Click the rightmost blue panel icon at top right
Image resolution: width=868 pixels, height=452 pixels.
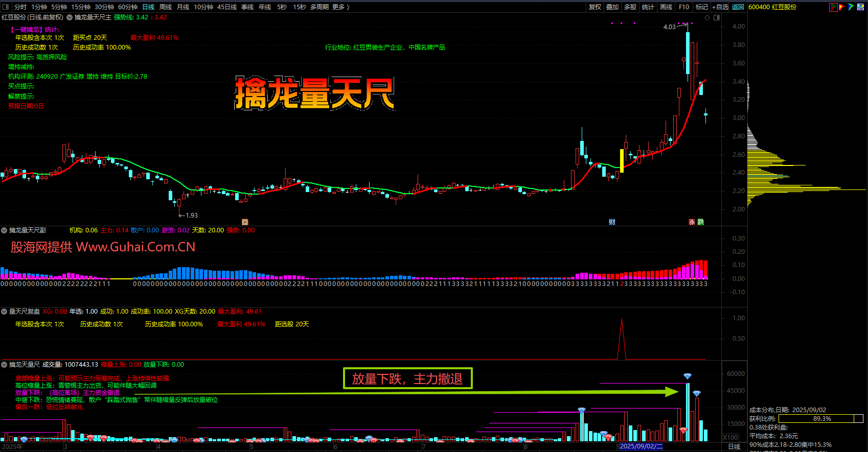pyautogui.click(x=860, y=7)
